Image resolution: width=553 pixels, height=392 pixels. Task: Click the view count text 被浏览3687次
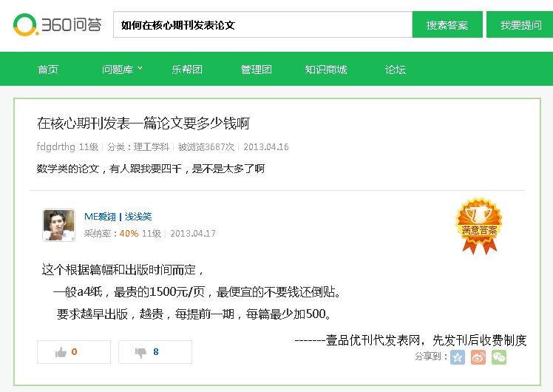[206, 146]
